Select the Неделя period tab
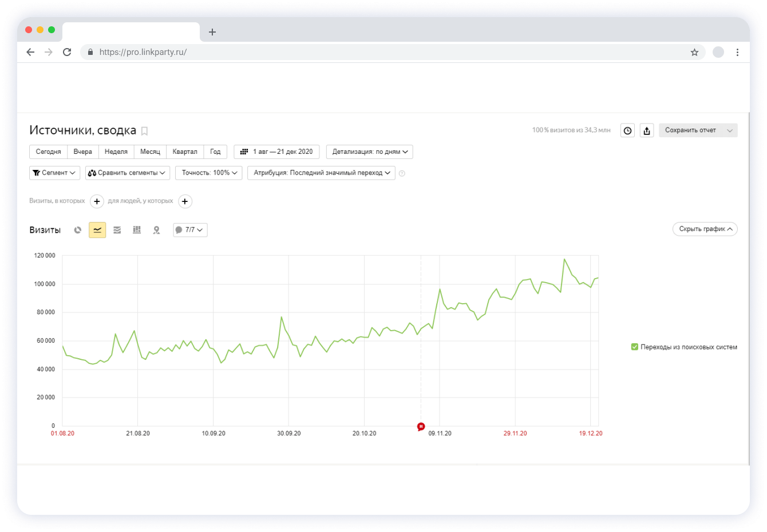767x532 pixels. point(116,152)
